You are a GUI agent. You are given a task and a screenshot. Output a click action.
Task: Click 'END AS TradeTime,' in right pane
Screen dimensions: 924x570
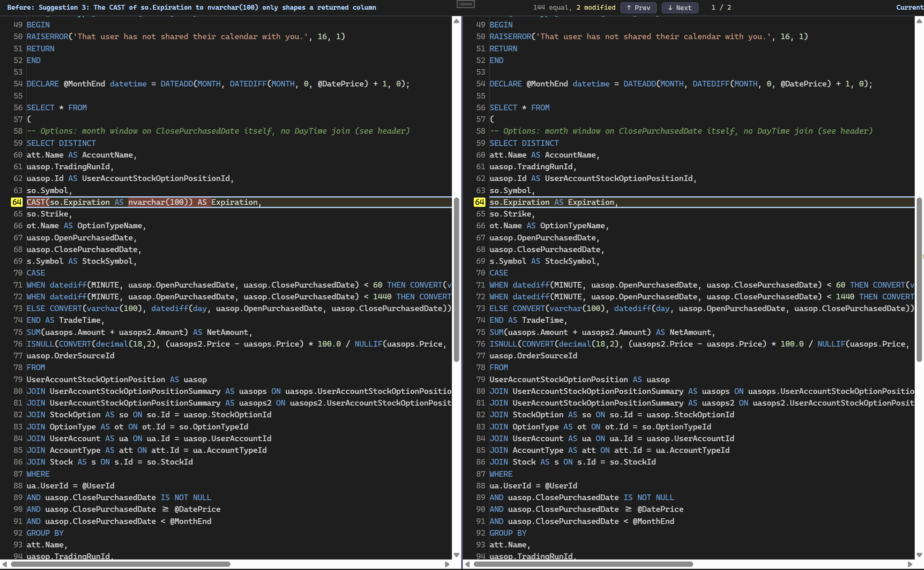click(x=528, y=320)
